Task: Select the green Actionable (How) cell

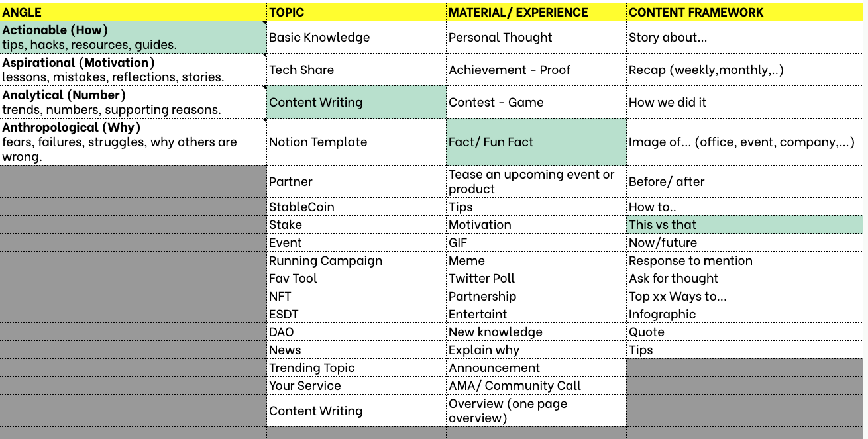Action: (133, 37)
